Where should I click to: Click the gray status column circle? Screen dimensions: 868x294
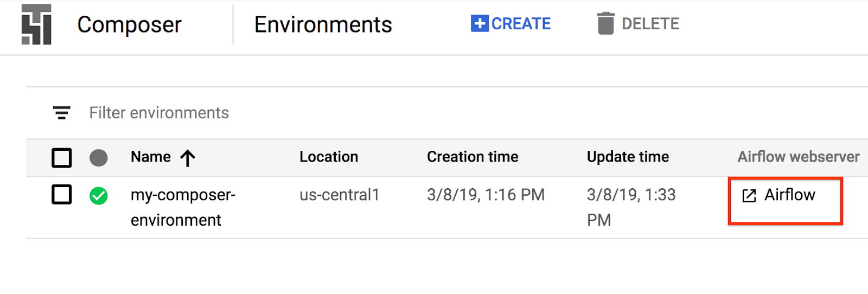(x=98, y=158)
